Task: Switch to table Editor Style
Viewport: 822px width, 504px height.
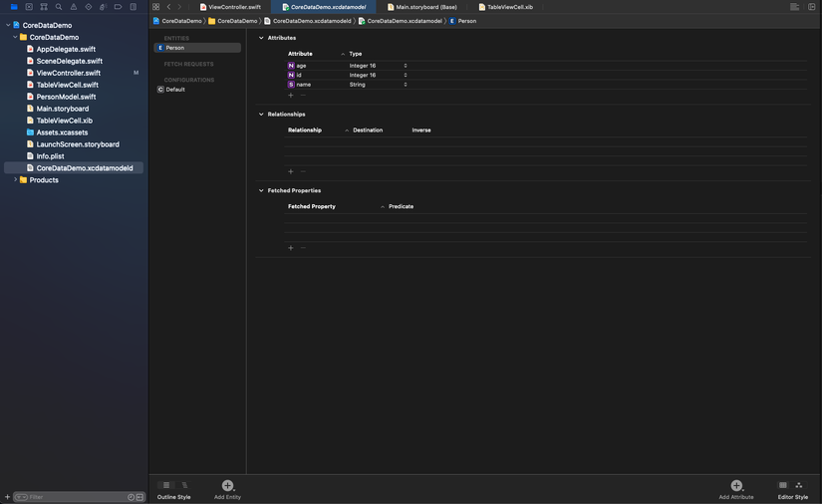Action: point(783,485)
